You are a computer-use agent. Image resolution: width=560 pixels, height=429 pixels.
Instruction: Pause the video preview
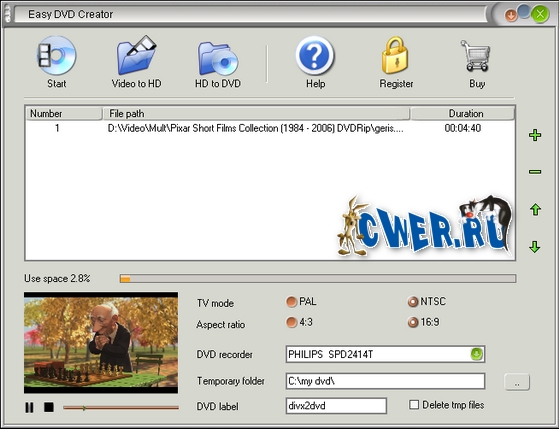(x=29, y=407)
